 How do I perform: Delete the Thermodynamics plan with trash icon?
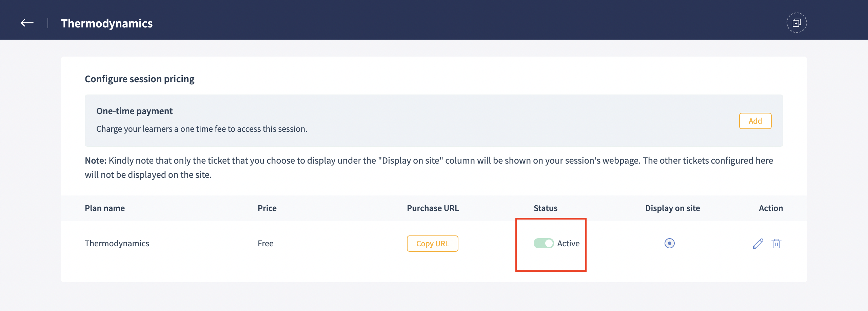coord(776,244)
